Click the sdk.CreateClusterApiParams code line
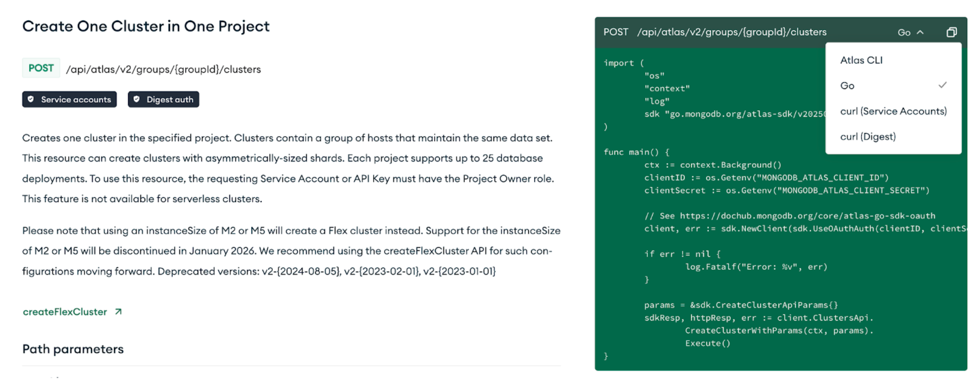 pyautogui.click(x=741, y=305)
